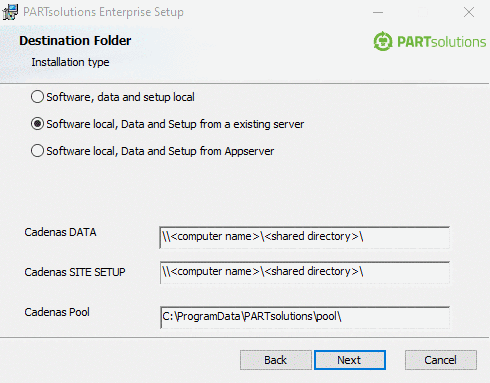Click the "Cadenas SITE SETUP" label
This screenshot has height=383, width=490.
(x=75, y=272)
